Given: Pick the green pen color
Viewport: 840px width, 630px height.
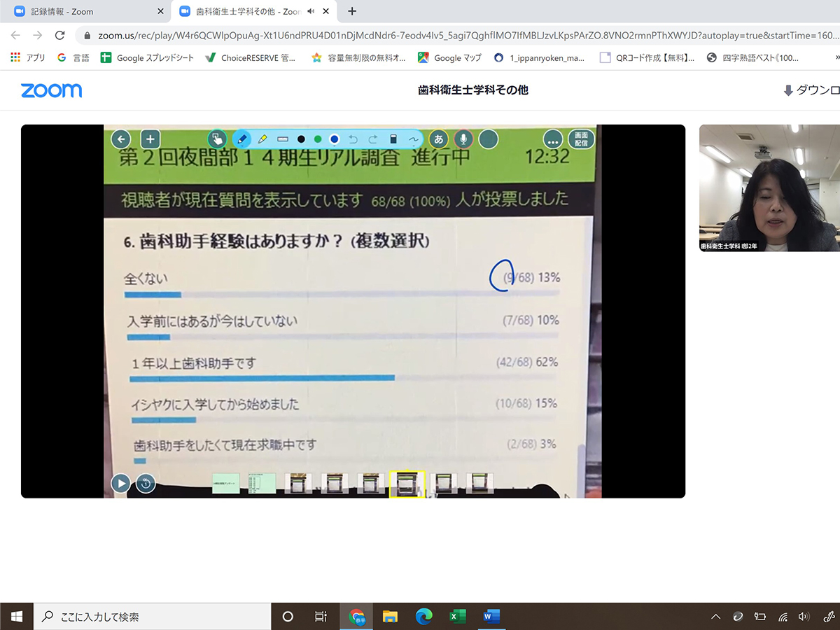Looking at the screenshot, I should pyautogui.click(x=318, y=139).
